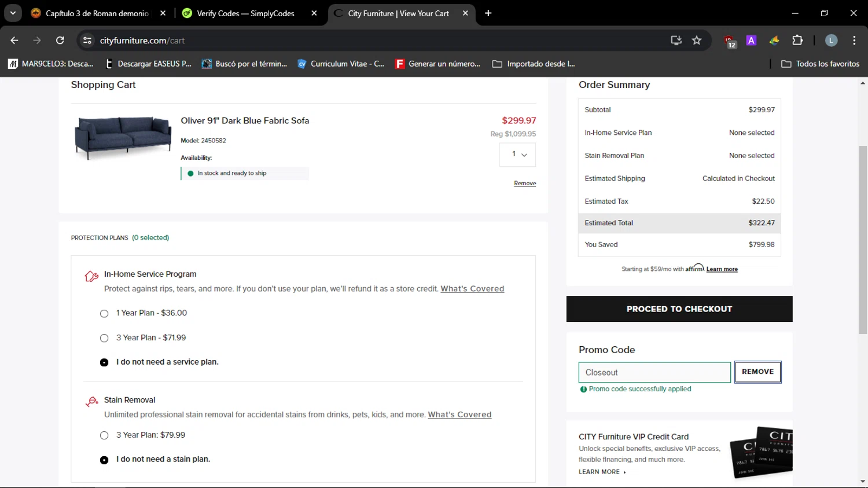Click the Oliver sofa product thumbnail
Image resolution: width=868 pixels, height=488 pixels.
tap(123, 137)
